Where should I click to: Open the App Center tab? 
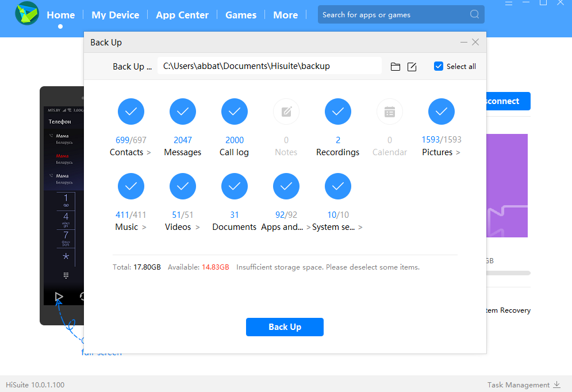tap(182, 15)
